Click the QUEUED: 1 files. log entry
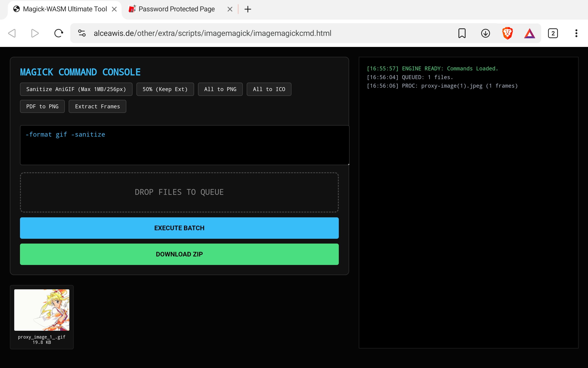Screen dimensions: 588x368 tap(410, 78)
